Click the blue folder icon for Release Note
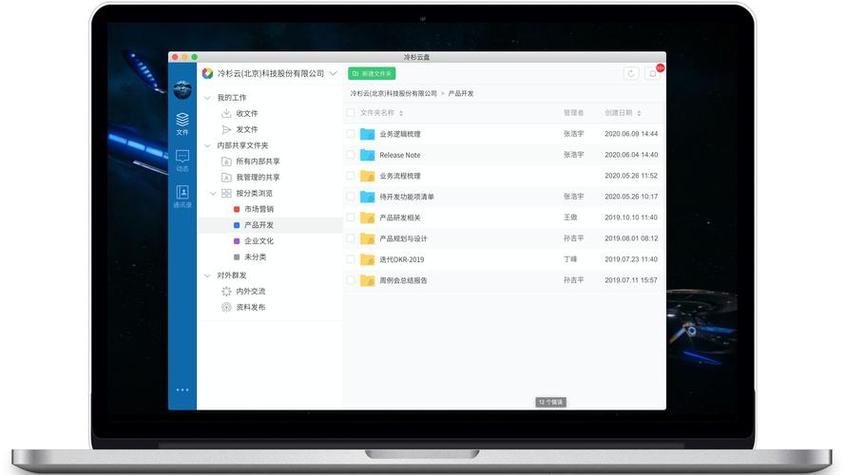The height and width of the screenshot is (475, 845). [x=368, y=155]
